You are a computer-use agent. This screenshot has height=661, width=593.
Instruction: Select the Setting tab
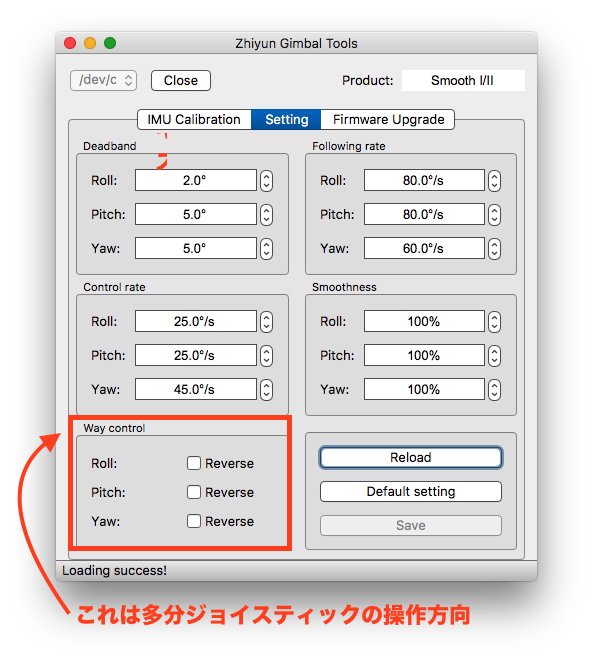point(286,119)
